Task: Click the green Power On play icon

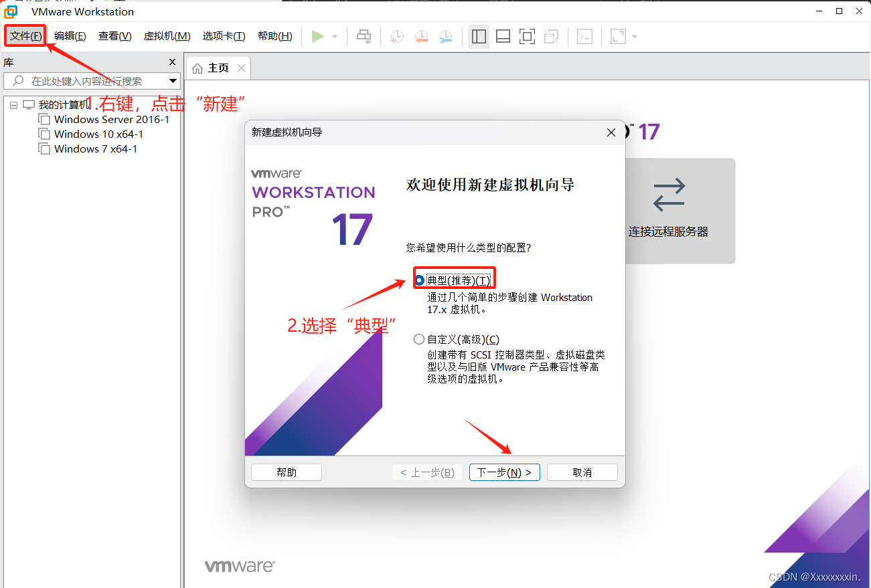Action: (318, 36)
